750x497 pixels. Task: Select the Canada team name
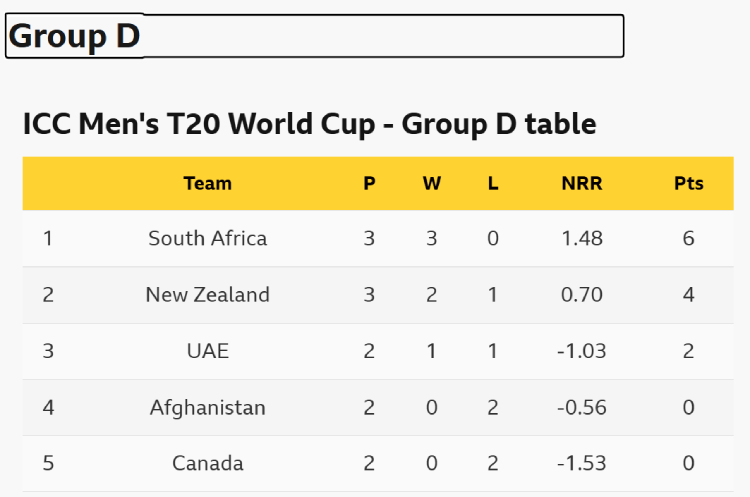pyautogui.click(x=208, y=463)
